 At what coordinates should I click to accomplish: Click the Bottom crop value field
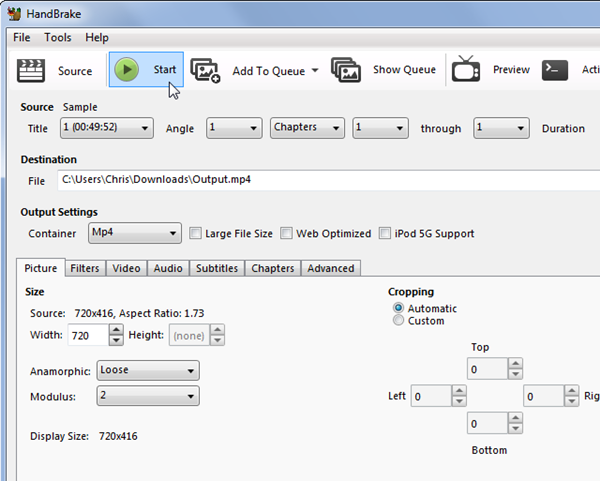(x=488, y=423)
